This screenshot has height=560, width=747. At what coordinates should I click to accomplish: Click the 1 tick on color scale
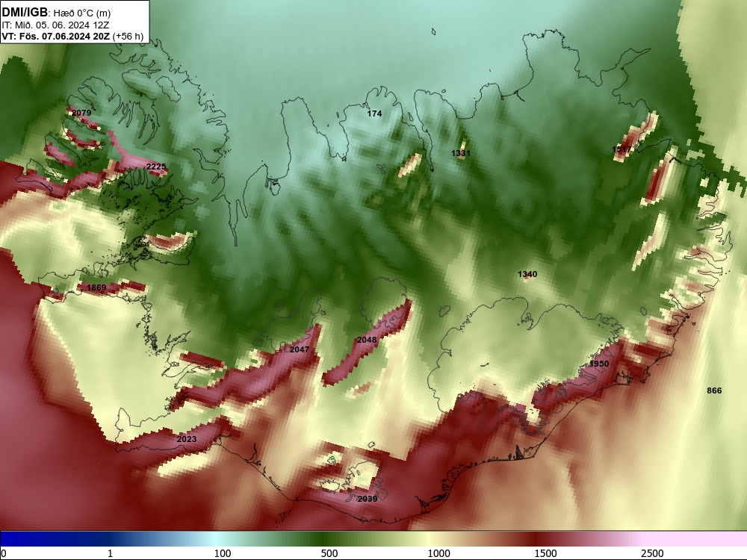point(110,553)
